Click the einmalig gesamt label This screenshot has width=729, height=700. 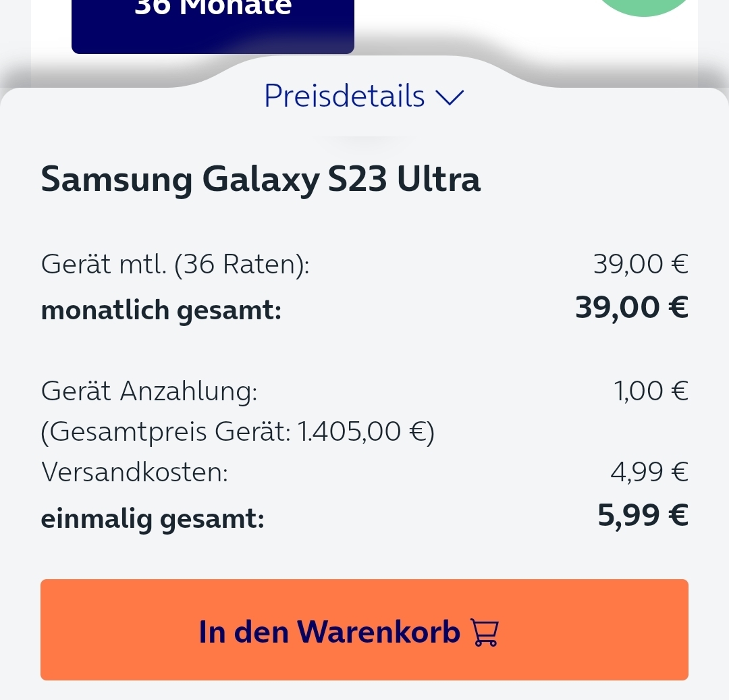(153, 518)
